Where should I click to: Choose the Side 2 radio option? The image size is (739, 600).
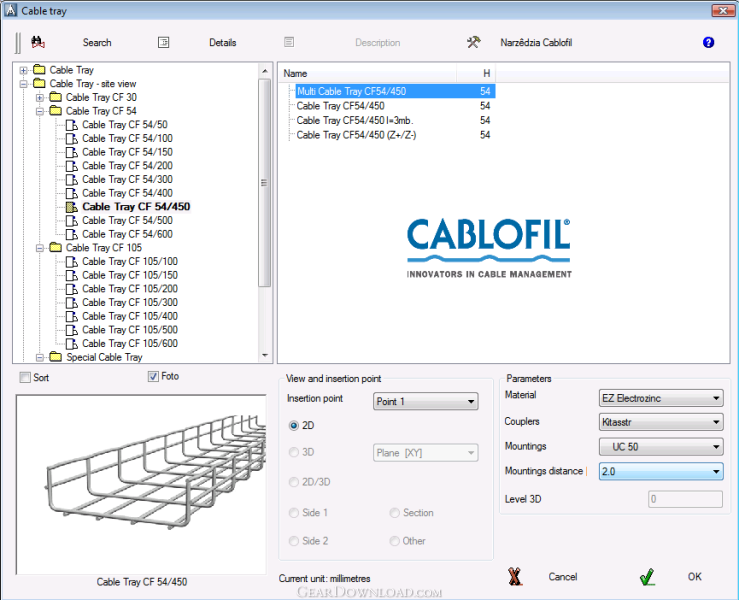pos(294,541)
